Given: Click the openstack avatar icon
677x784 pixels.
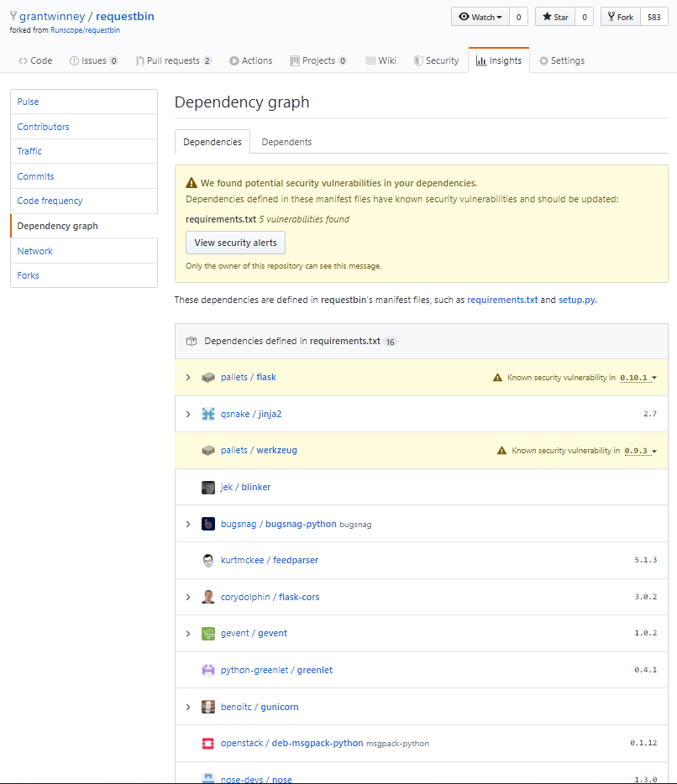Looking at the screenshot, I should tap(208, 743).
